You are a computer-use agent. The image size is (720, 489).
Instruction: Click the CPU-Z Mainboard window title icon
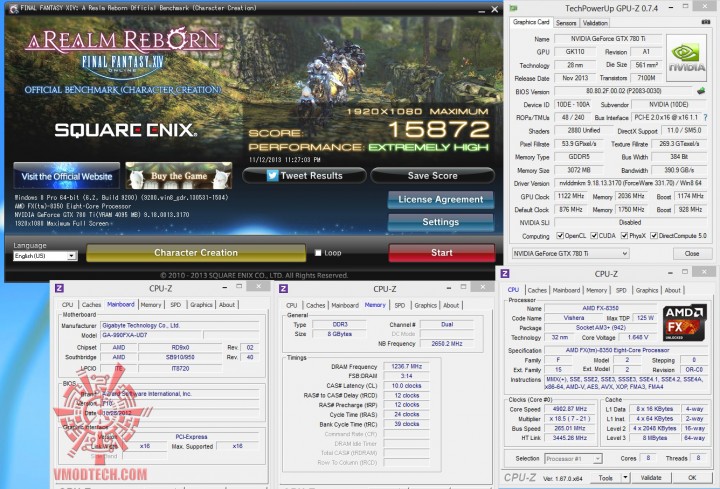pyautogui.click(x=59, y=288)
